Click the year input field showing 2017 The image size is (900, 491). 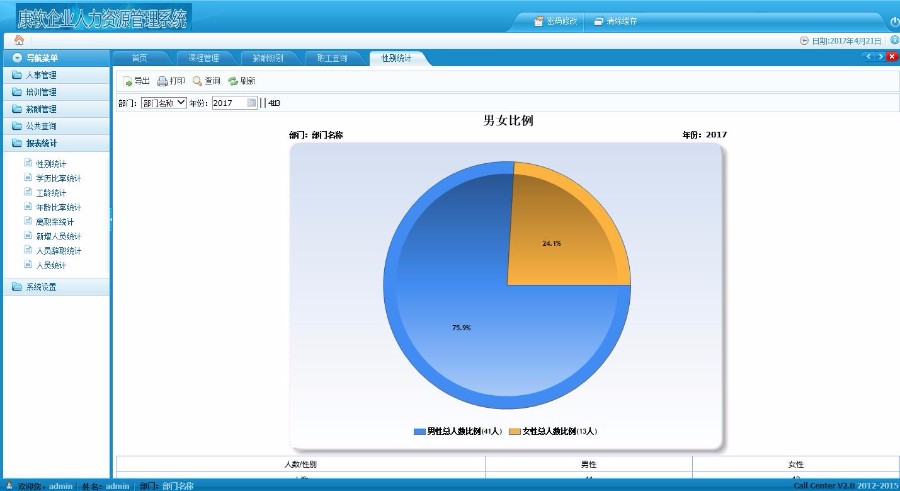point(228,103)
